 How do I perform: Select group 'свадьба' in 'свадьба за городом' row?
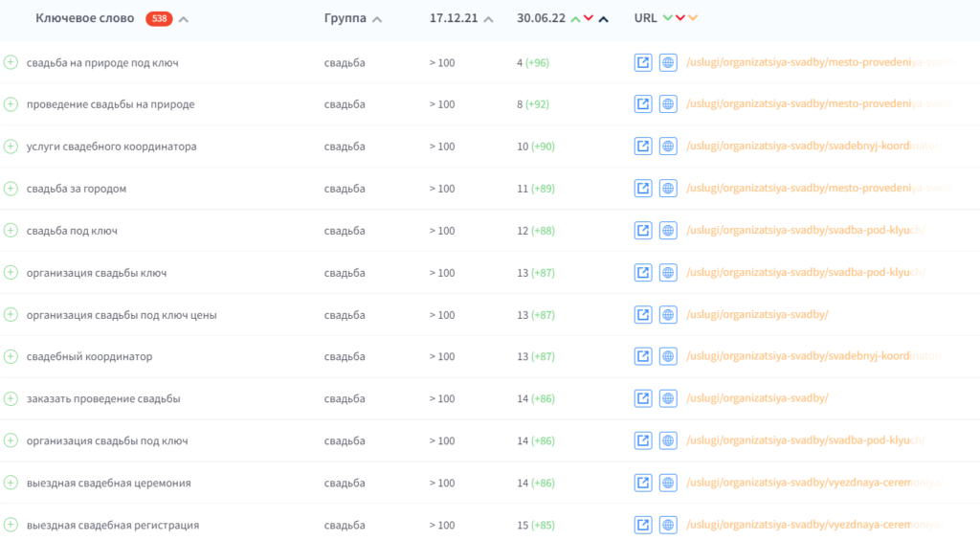(x=345, y=189)
